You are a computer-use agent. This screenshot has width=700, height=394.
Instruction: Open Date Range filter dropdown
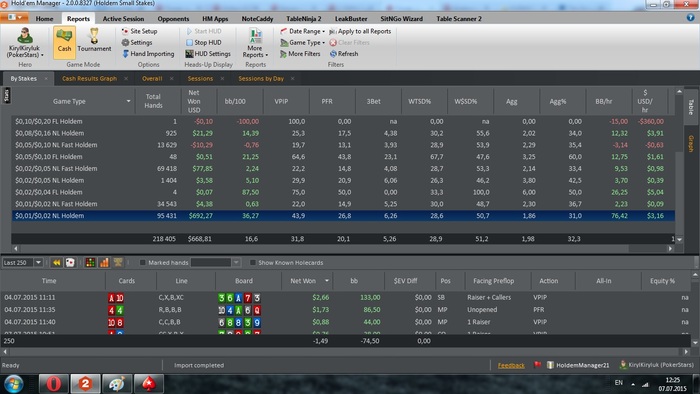click(302, 31)
